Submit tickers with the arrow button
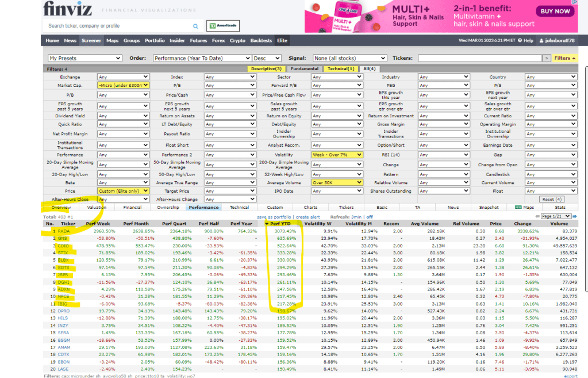This screenshot has width=588, height=378. click(x=546, y=58)
